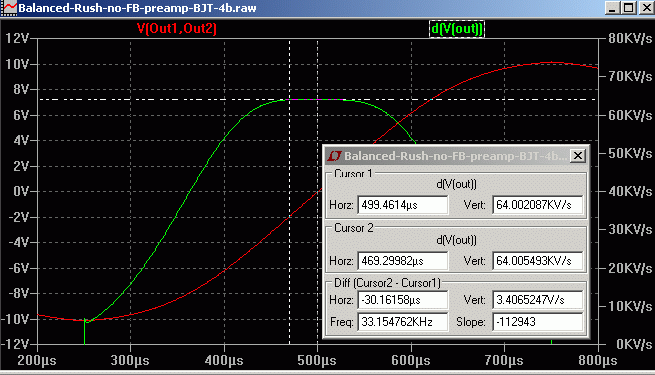Close the cursor readout dialog
655x375 pixels.
pos(578,156)
